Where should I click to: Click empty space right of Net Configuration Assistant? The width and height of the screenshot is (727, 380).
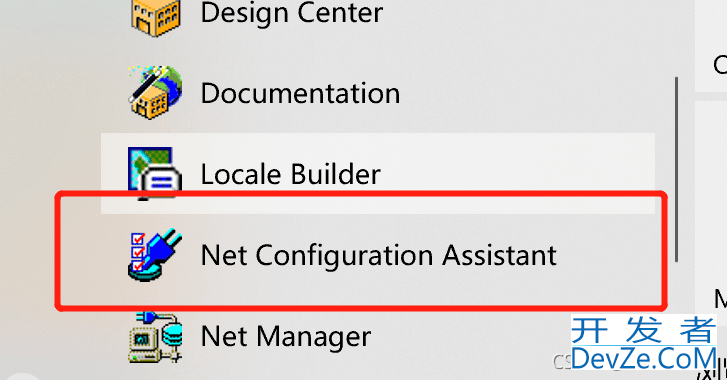[607, 255]
